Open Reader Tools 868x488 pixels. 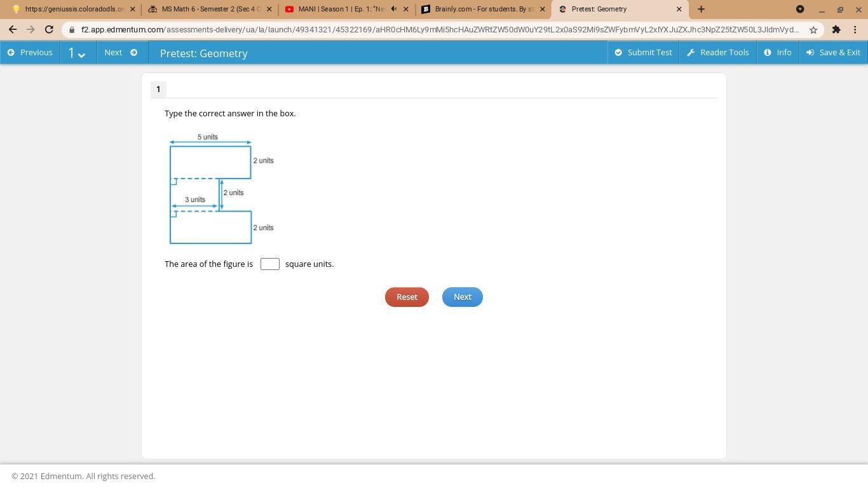click(x=718, y=53)
